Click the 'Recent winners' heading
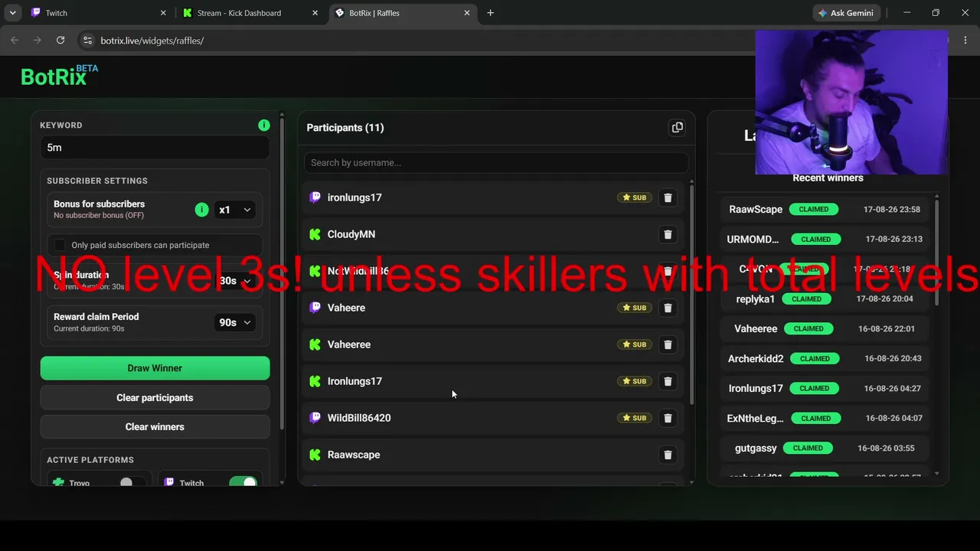This screenshot has width=980, height=551. point(828,178)
